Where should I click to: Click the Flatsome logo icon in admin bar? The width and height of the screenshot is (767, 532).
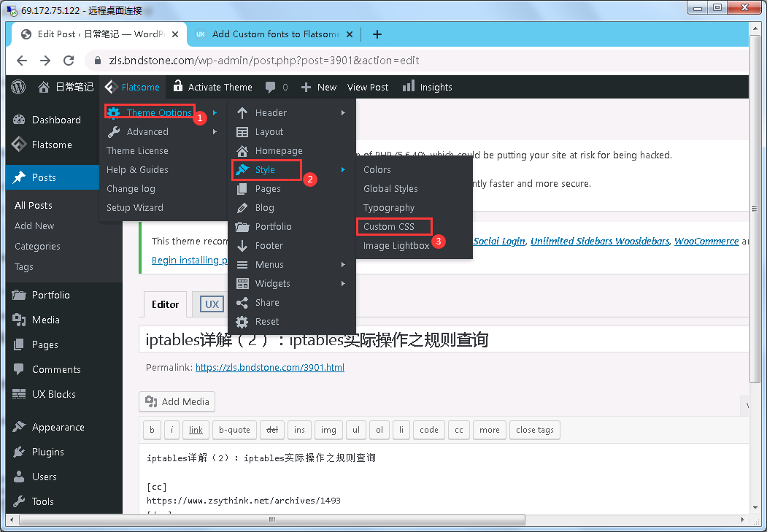pos(111,87)
